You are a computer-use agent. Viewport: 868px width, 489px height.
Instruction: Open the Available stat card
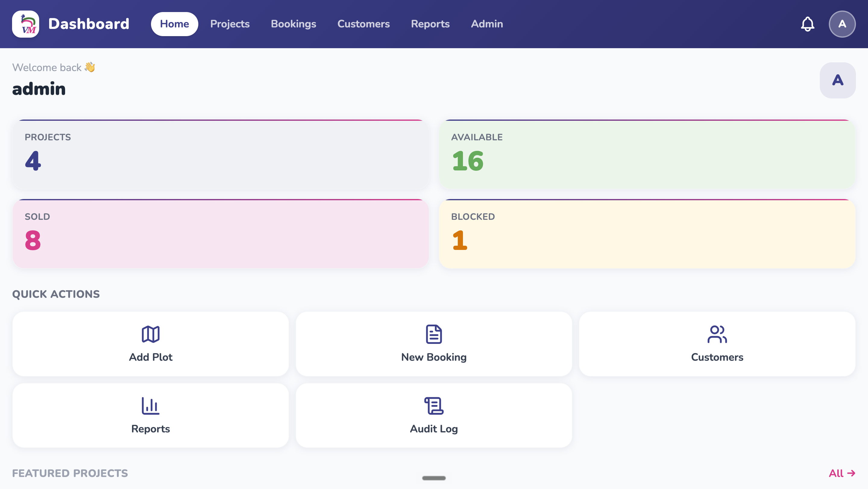point(647,154)
